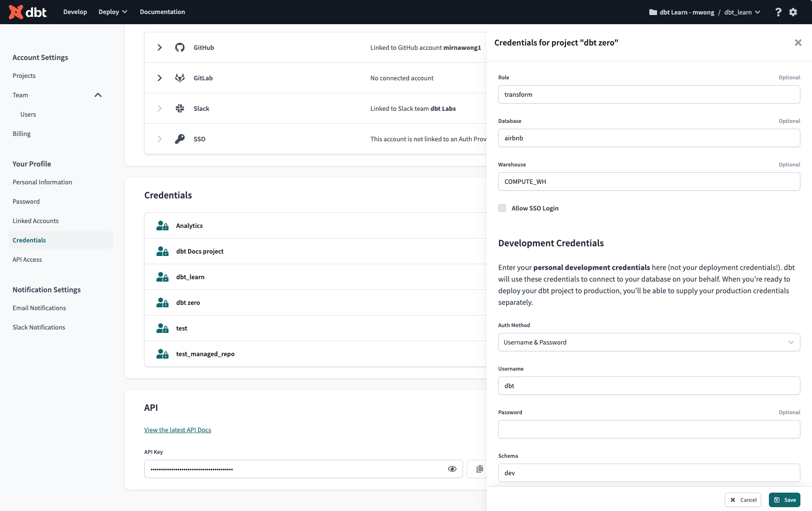This screenshot has height=511, width=812.
Task: Click the Slack icon in linked accounts
Action: (180, 108)
